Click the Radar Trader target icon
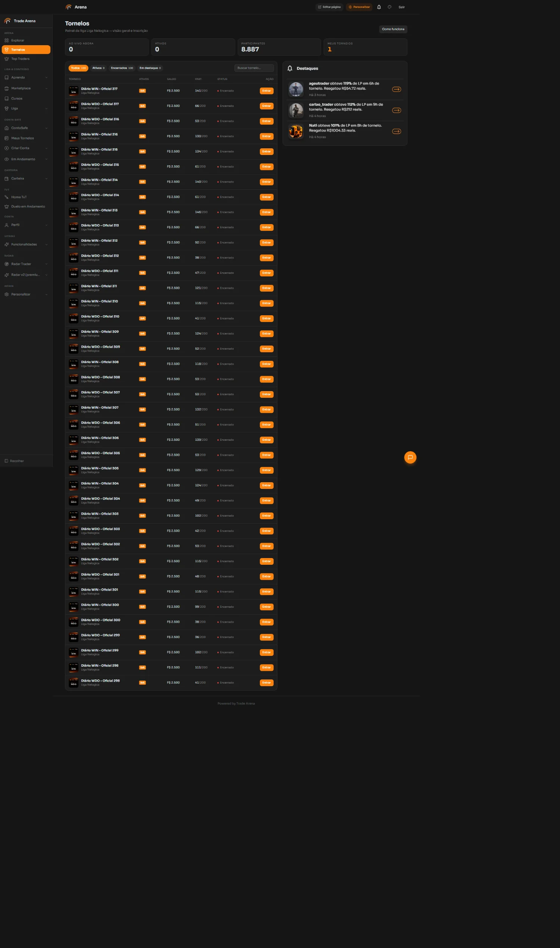 [6, 264]
